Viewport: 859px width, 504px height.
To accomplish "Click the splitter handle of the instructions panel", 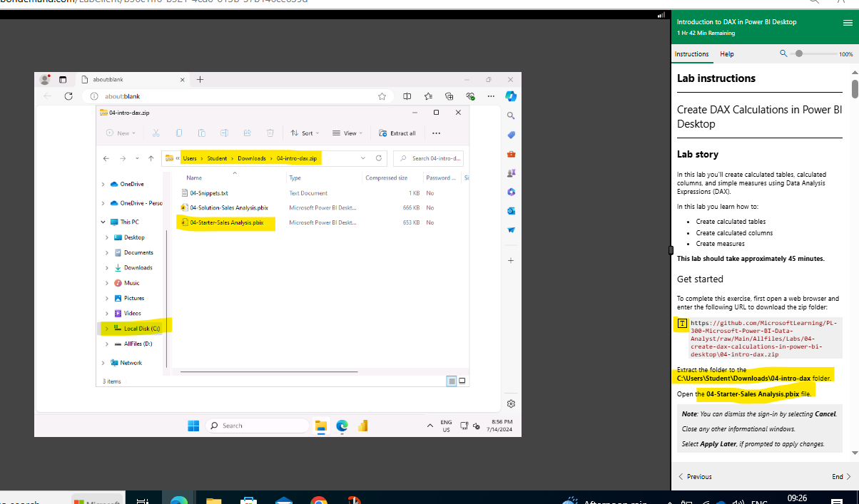I will coord(671,250).
